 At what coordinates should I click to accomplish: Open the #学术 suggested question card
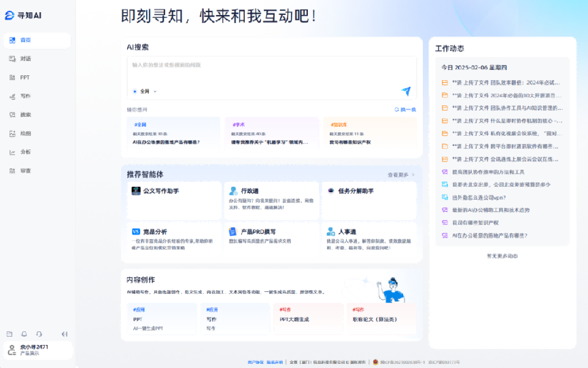pyautogui.click(x=272, y=133)
